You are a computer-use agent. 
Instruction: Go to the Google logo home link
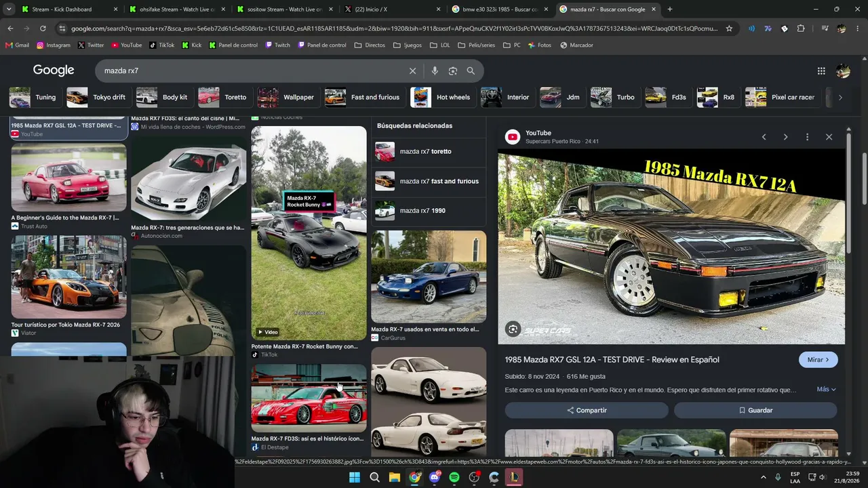[54, 70]
